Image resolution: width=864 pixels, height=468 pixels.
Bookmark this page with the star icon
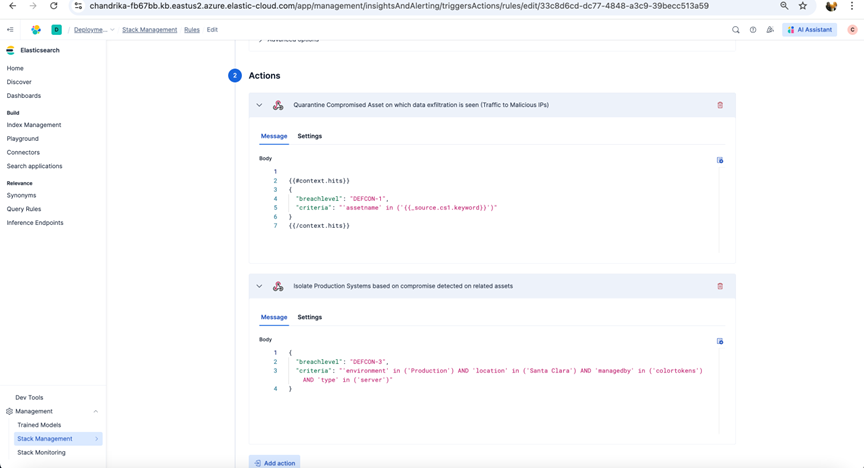tap(803, 6)
